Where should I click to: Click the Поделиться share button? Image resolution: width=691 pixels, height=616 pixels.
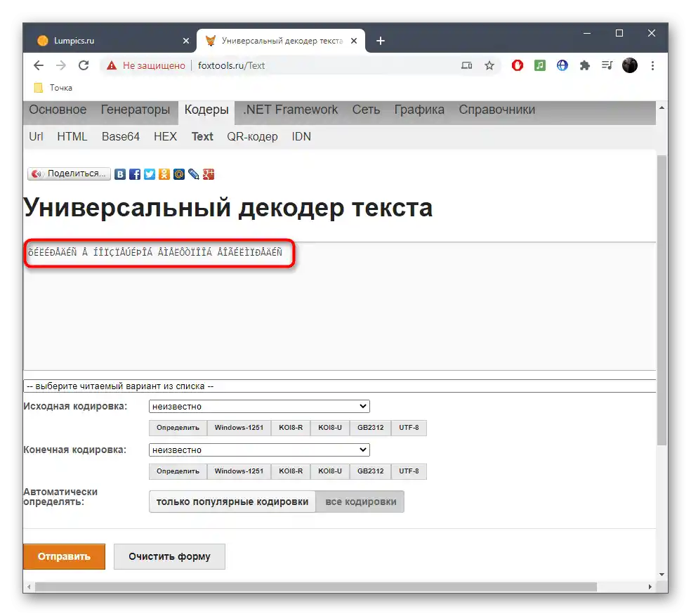[70, 173]
